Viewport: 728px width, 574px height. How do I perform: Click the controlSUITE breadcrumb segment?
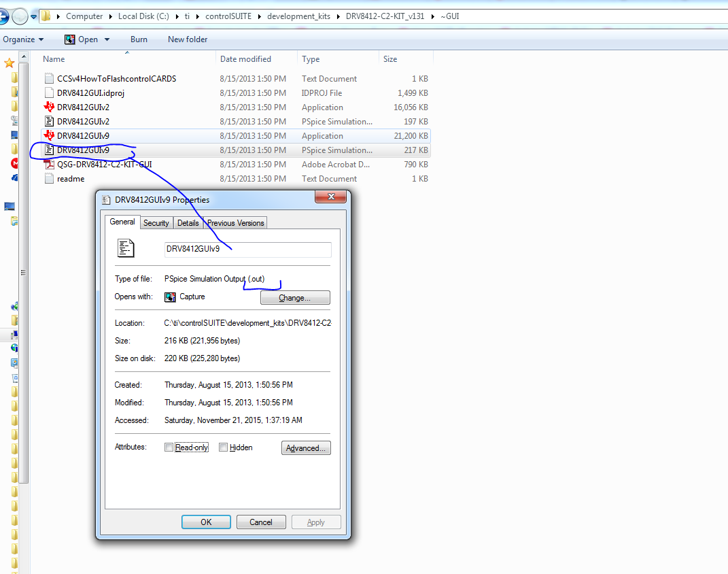coord(228,16)
